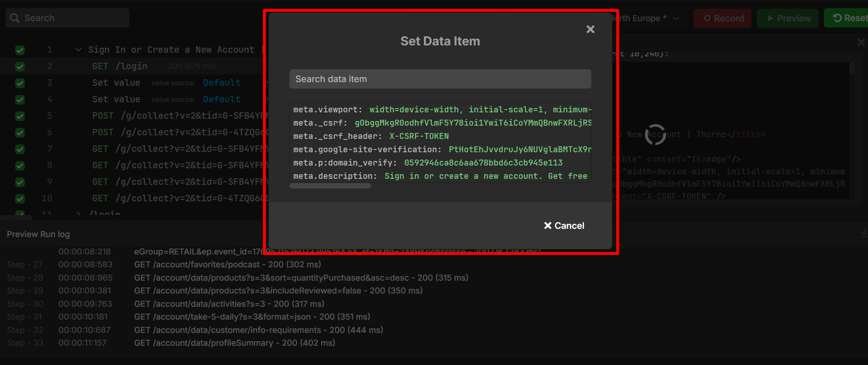Open the North Europe region dropdown

click(647, 18)
